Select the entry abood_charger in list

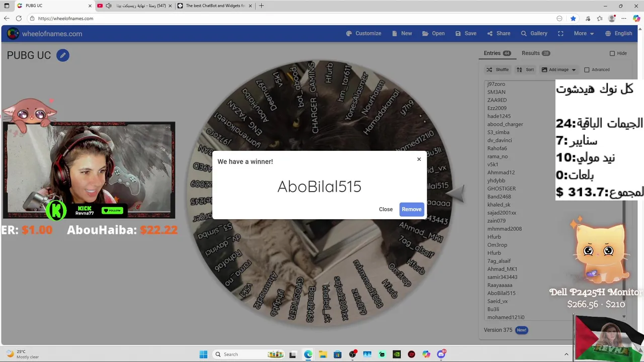(505, 124)
